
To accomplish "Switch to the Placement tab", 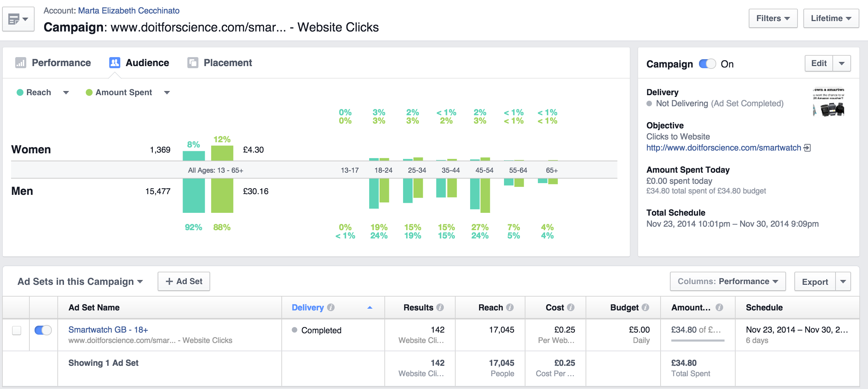I will tap(227, 63).
